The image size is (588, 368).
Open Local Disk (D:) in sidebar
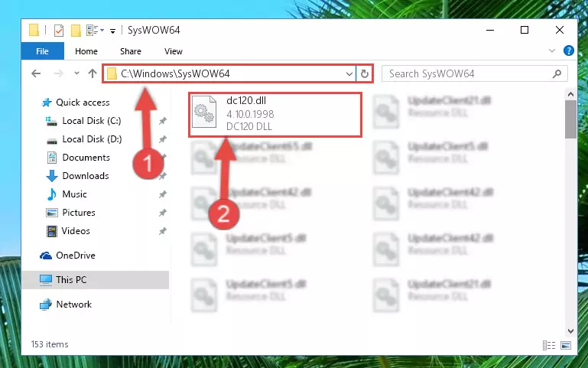coord(92,139)
